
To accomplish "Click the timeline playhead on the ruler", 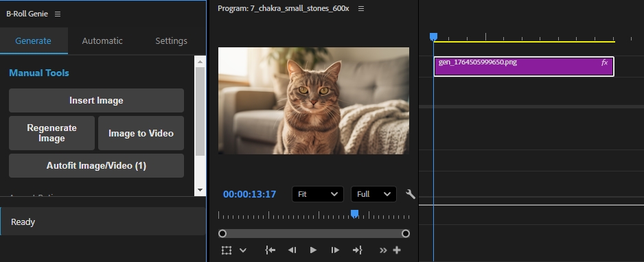I will coord(433,37).
